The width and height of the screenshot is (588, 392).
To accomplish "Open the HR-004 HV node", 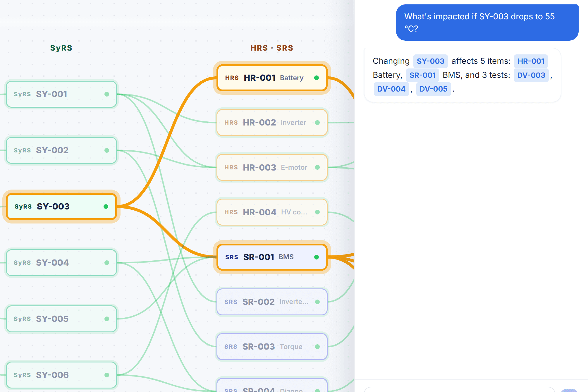I will click(x=272, y=212).
